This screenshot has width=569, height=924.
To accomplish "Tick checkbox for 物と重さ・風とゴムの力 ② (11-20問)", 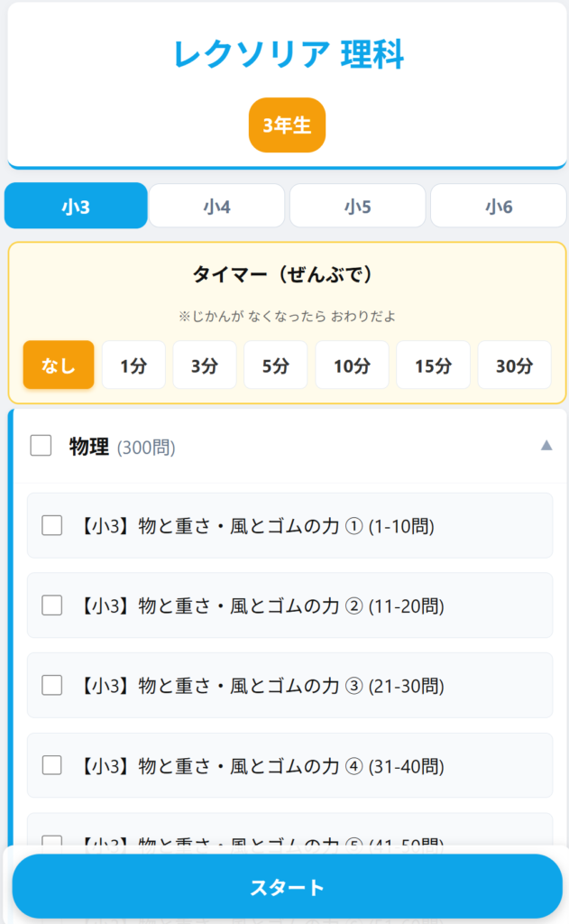I will [52, 605].
